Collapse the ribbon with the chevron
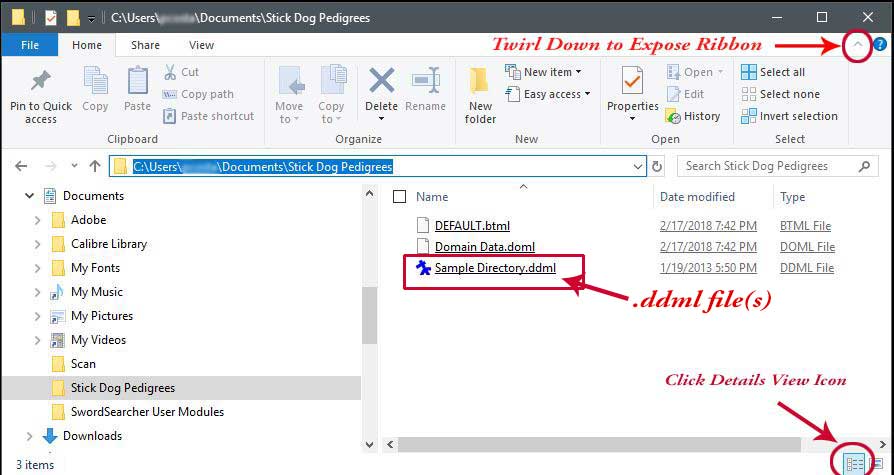894x475 pixels. coord(858,44)
